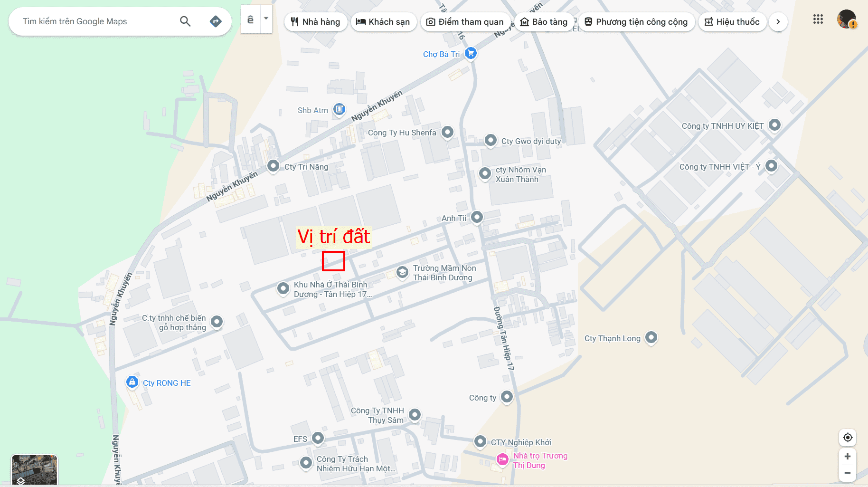
Task: Click the Trường Mầm Non Thái Bình Dương marker
Action: pyautogui.click(x=402, y=272)
